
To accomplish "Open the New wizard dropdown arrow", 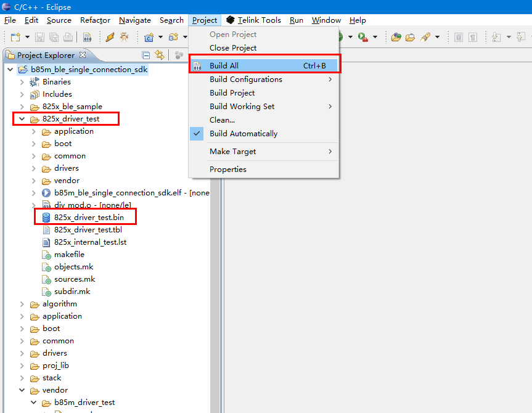I will pyautogui.click(x=28, y=37).
